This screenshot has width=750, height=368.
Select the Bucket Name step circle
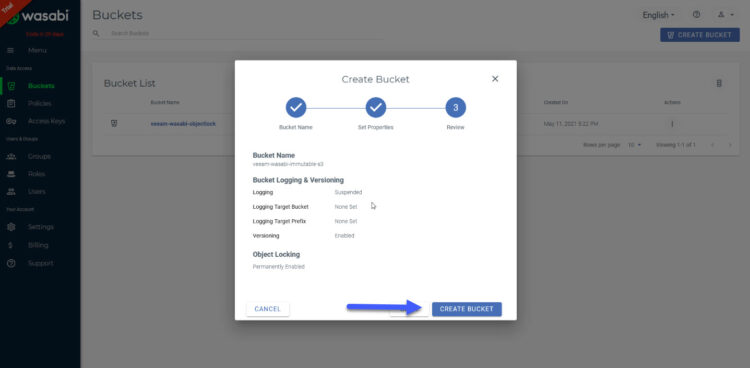[x=296, y=108]
